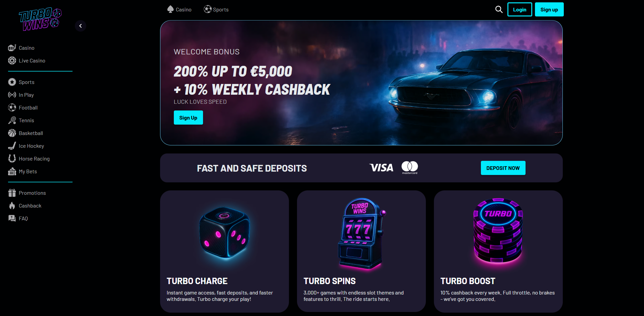Click the Ice Hockey stick icon
The height and width of the screenshot is (316, 644).
[12, 146]
